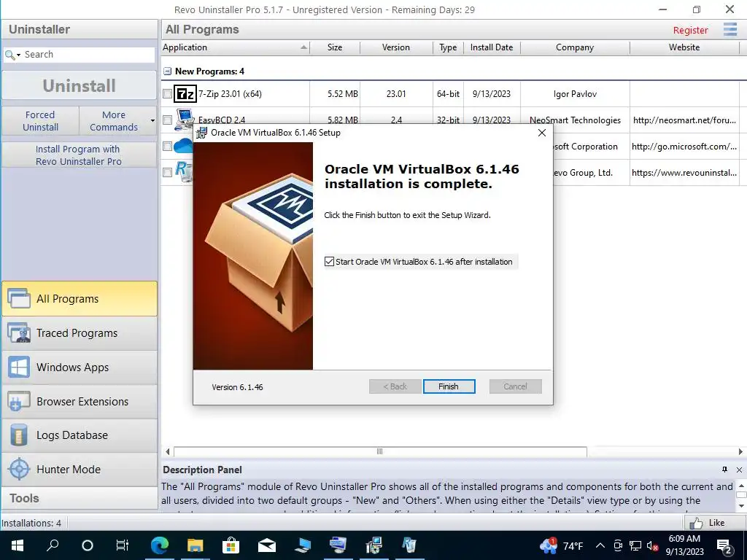Screen dimensions: 747x560
Task: Select the Traced Programs sidebar icon
Action: coord(18,332)
